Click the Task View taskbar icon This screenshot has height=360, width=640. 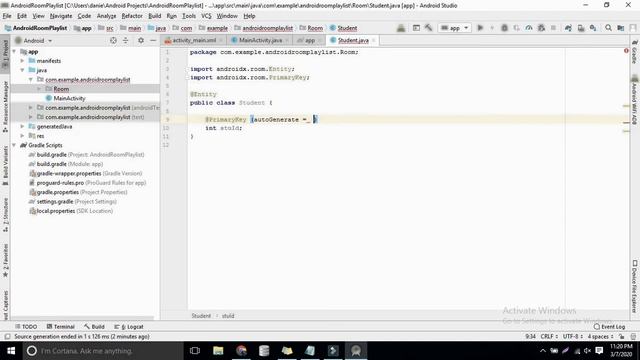coord(195,351)
